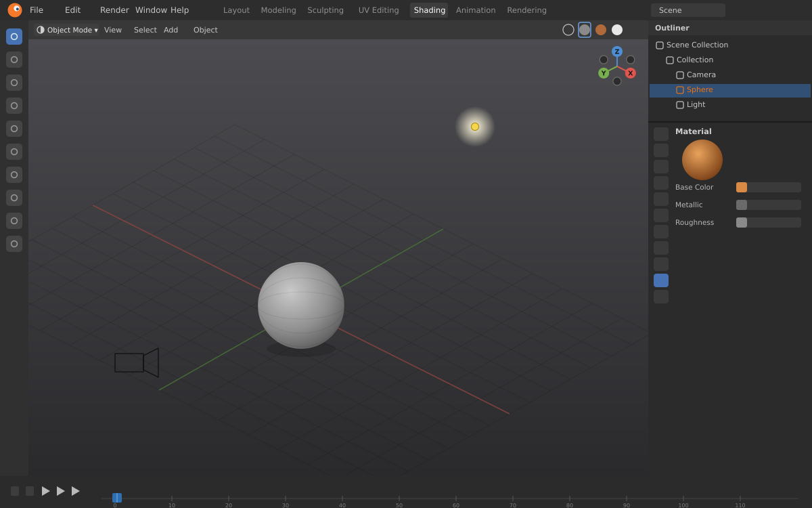Switch to the Modeling workspace tab
Image resolution: width=812 pixels, height=508 pixels.
coord(279,10)
